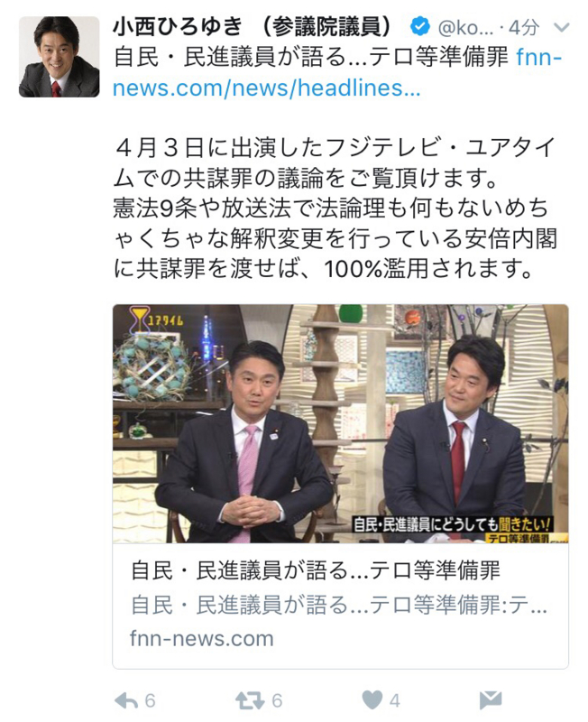
Task: Click the card description line ending with テ…
Action: 338,605
